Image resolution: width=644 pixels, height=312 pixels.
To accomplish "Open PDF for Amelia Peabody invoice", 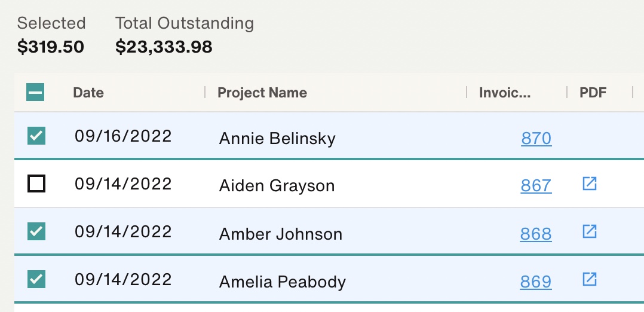I will tap(590, 280).
